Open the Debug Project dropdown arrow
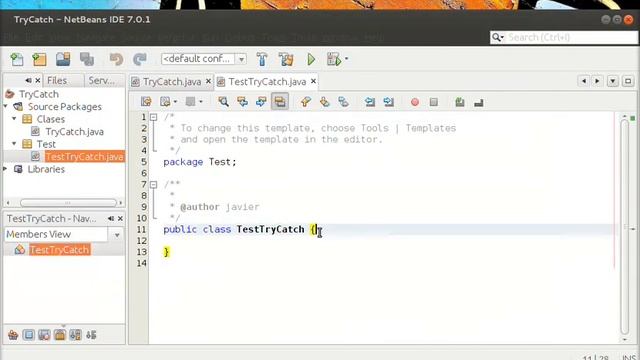Viewport: 640px width, 360px height. 347,59
